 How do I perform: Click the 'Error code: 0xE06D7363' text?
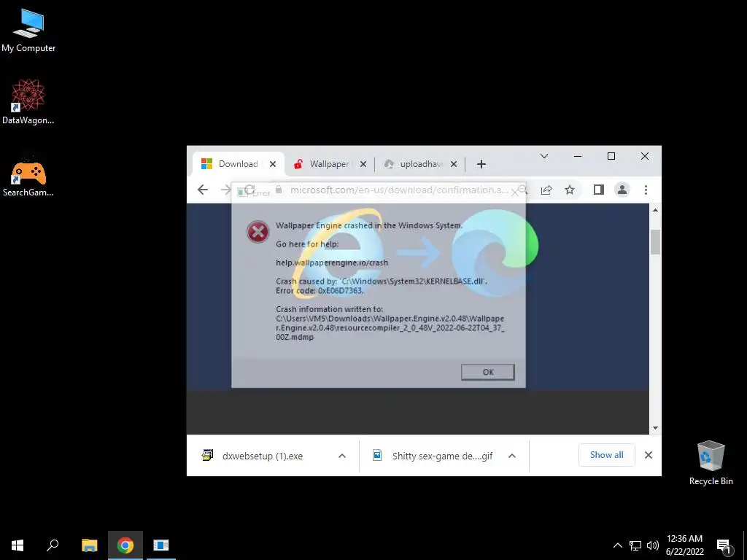tap(320, 290)
